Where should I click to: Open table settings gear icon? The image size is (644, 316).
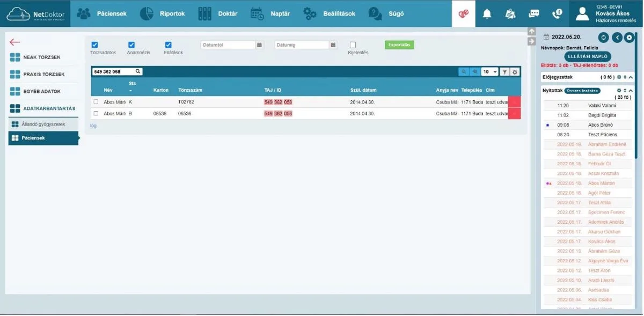tap(515, 72)
